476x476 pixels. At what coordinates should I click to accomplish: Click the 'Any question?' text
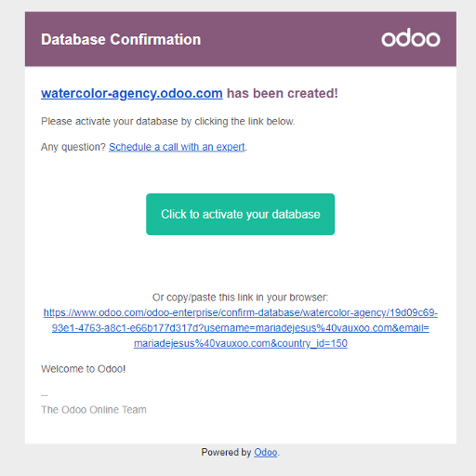(73, 147)
